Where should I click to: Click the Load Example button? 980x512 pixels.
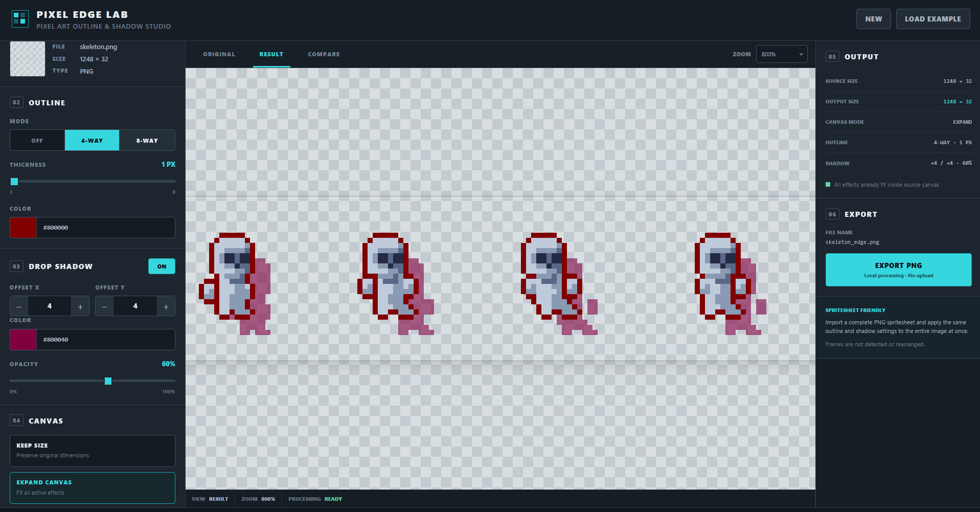tap(933, 19)
